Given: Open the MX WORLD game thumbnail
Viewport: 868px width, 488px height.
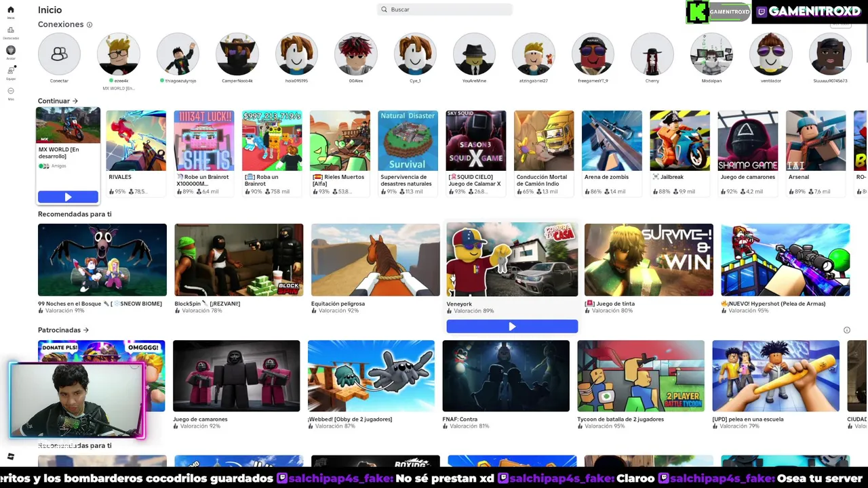Looking at the screenshot, I should click(x=68, y=127).
